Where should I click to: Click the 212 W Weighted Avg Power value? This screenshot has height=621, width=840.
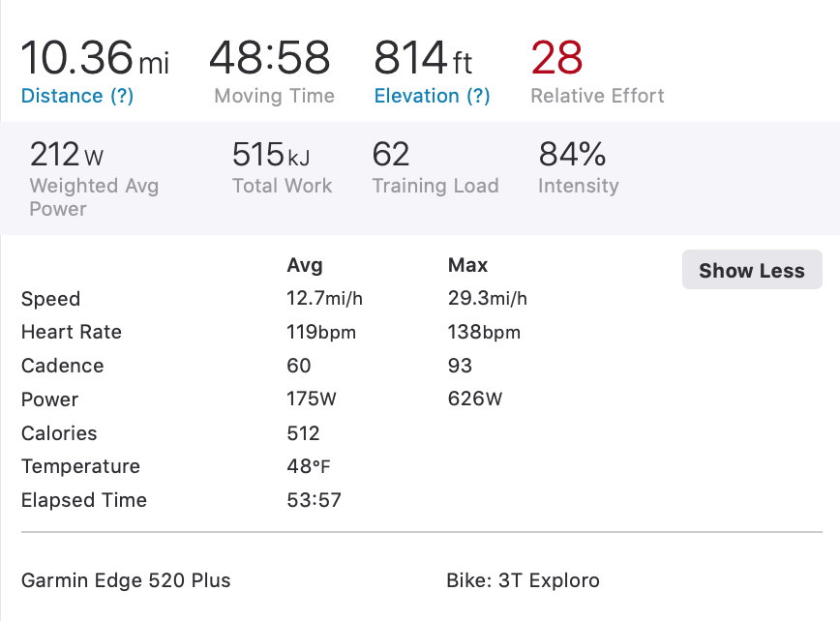click(x=66, y=155)
